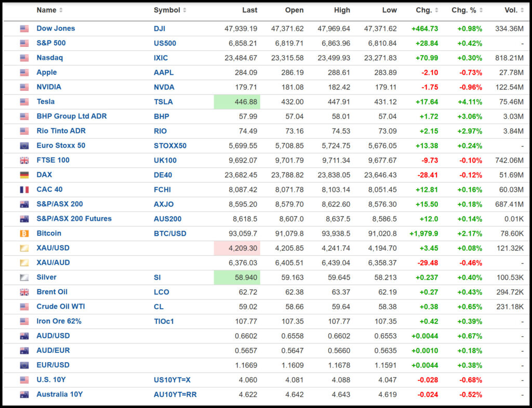This screenshot has width=532, height=408.
Task: Click the TSLA ticker symbol
Action: tap(163, 102)
